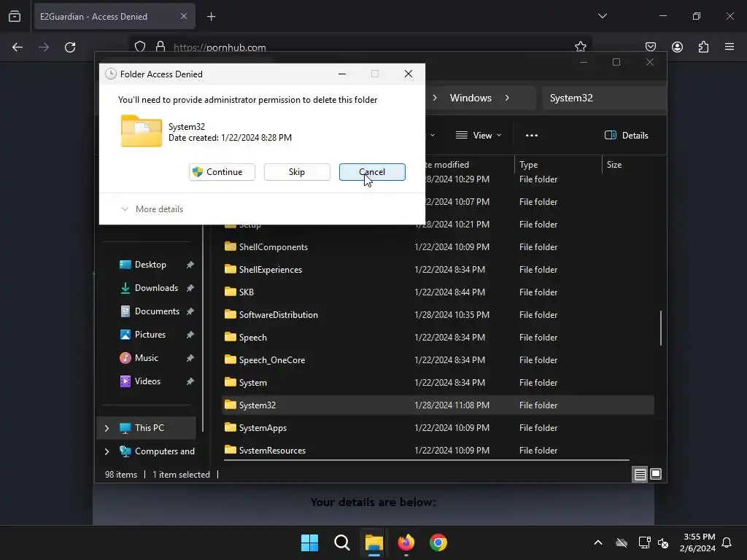Viewport: 747px width, 560px height.
Task: Open Desktop in the navigation pane
Action: (x=150, y=265)
